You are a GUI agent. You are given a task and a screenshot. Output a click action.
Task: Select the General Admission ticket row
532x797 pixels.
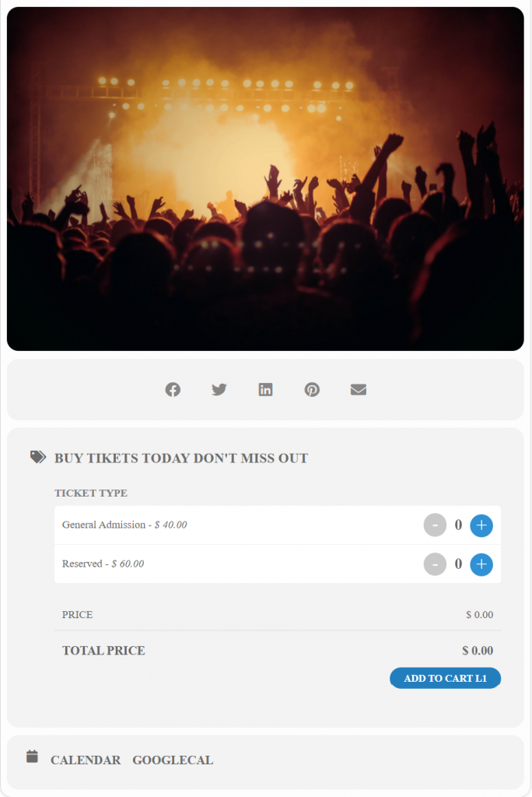coord(278,525)
